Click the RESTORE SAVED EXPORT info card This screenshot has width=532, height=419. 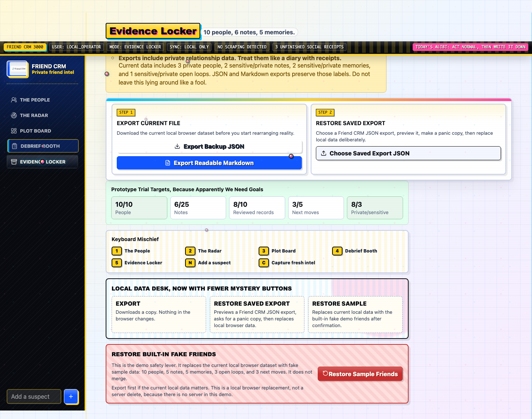[x=257, y=315]
